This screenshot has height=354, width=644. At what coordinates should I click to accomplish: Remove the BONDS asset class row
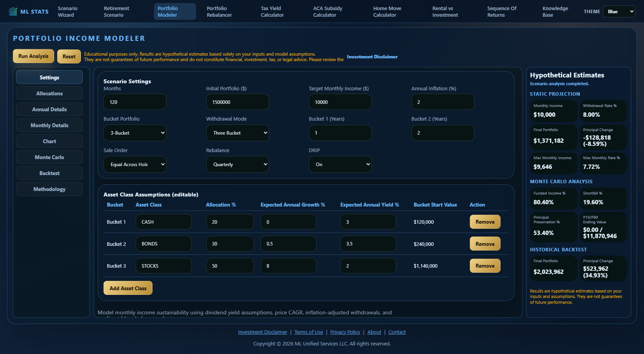coord(485,244)
